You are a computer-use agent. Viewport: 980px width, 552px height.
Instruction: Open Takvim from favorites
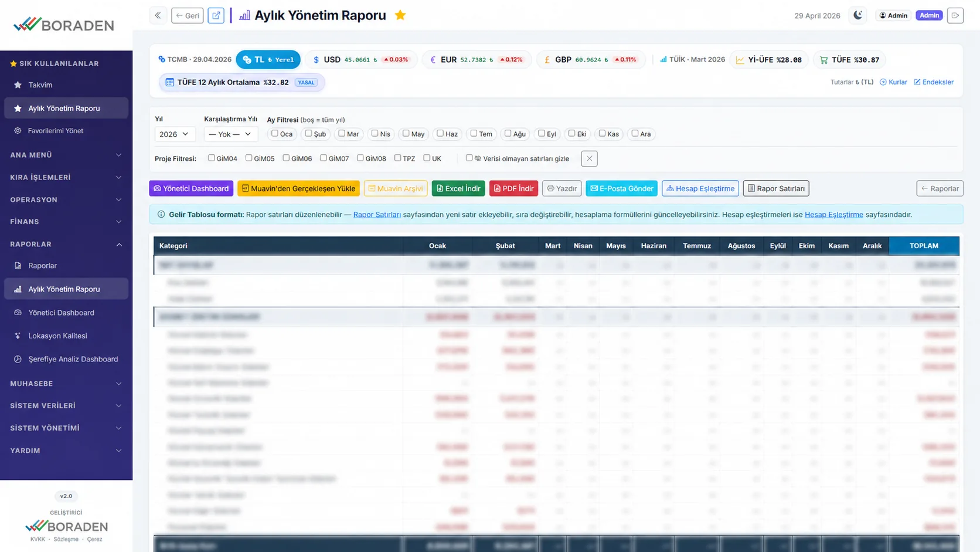coord(66,85)
